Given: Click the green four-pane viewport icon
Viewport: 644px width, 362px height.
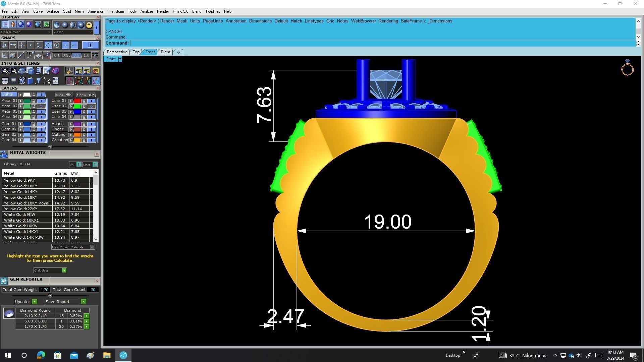Looking at the screenshot, I should coord(46,24).
